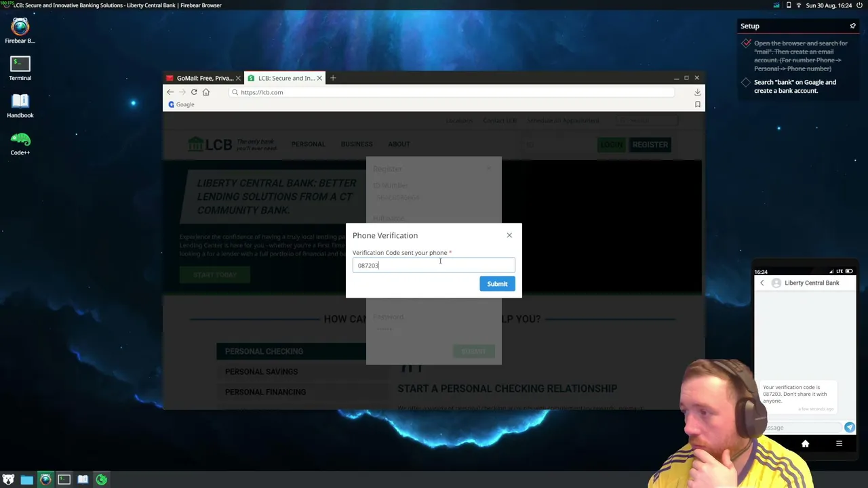
Task: Toggle the completed email account task checkbox
Action: (x=746, y=43)
